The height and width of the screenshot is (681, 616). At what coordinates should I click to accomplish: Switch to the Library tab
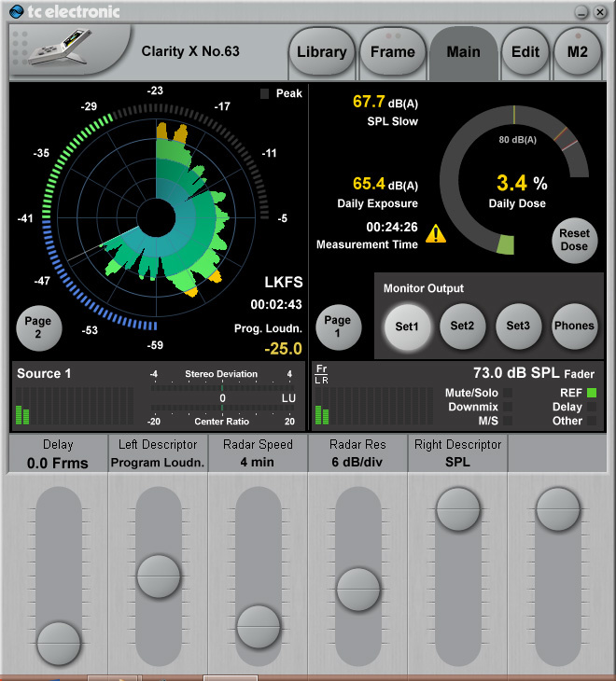point(321,52)
